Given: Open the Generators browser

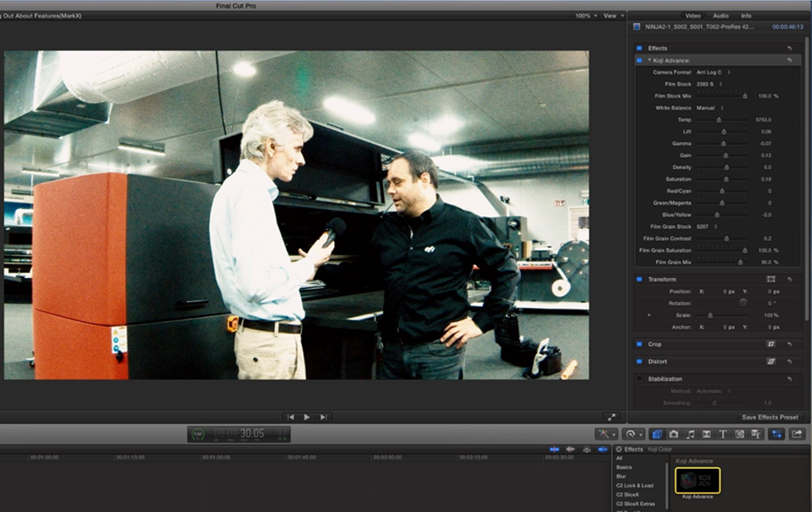Looking at the screenshot, I should coord(740,434).
